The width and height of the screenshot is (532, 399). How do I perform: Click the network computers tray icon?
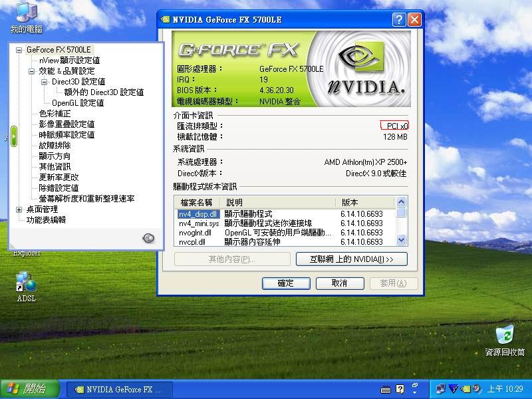click(x=441, y=389)
